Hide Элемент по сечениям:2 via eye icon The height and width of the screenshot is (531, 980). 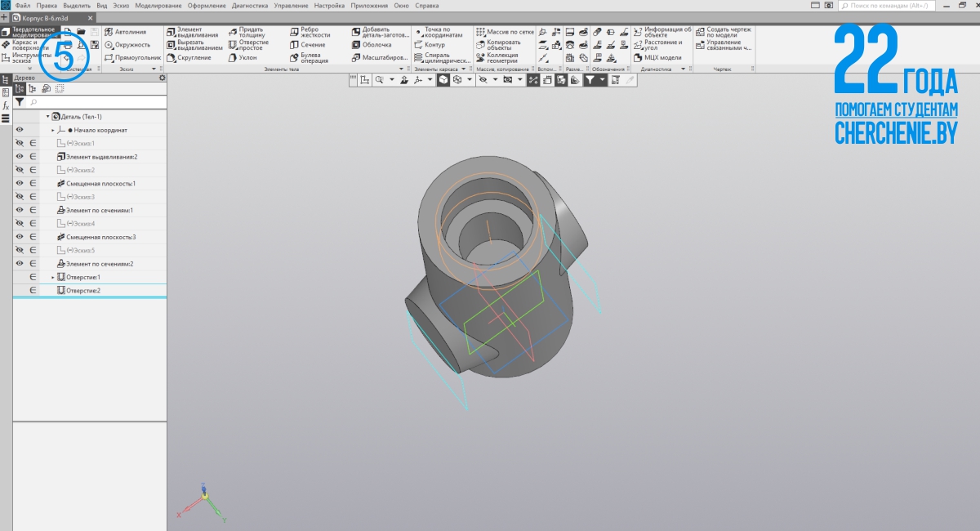[20, 264]
